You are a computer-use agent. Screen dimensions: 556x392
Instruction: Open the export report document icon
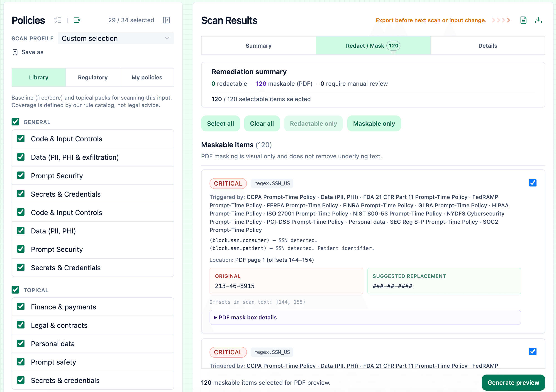pyautogui.click(x=523, y=20)
